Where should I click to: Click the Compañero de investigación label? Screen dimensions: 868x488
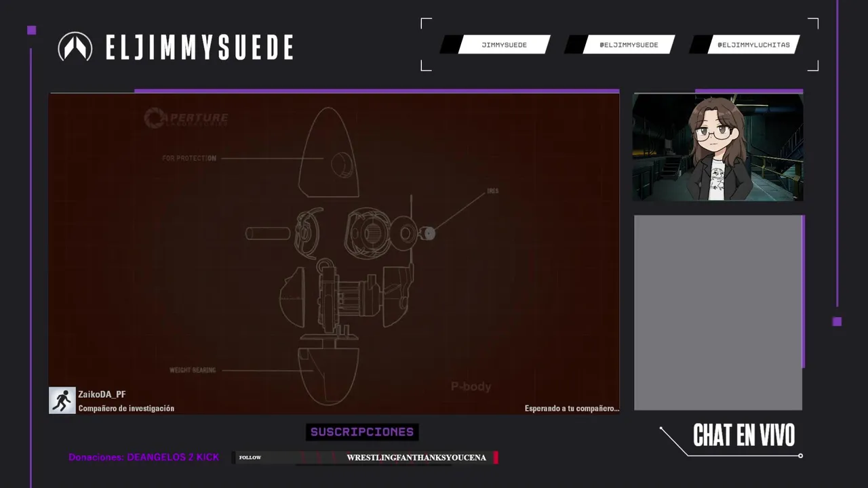pos(126,409)
